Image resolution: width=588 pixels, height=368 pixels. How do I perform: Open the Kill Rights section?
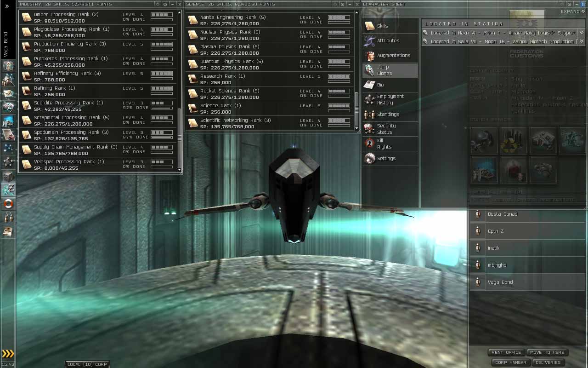[x=390, y=144]
